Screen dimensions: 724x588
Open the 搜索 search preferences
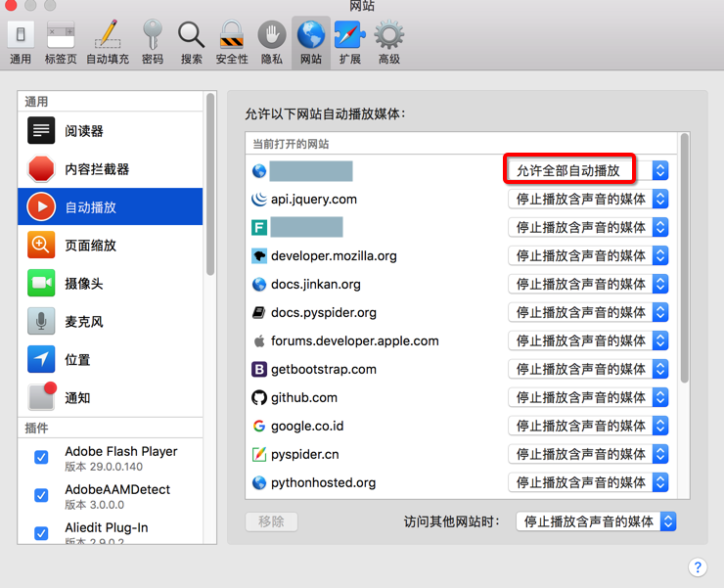click(191, 42)
